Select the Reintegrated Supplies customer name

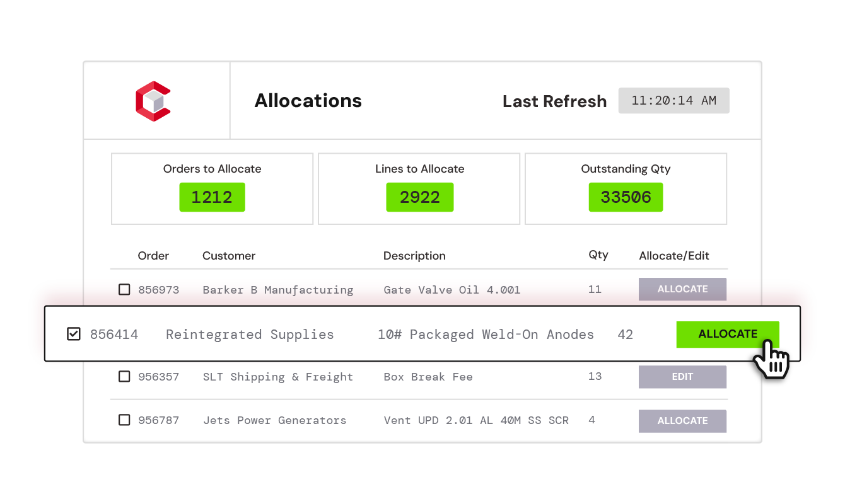pos(250,335)
